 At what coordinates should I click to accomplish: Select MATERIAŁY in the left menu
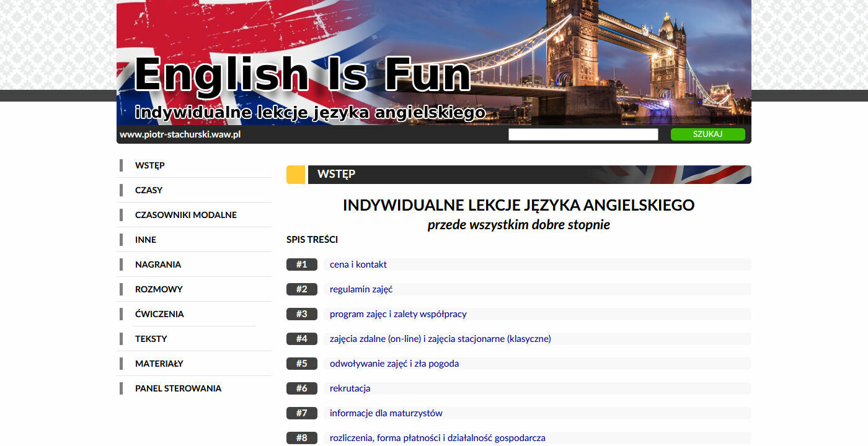click(x=159, y=364)
